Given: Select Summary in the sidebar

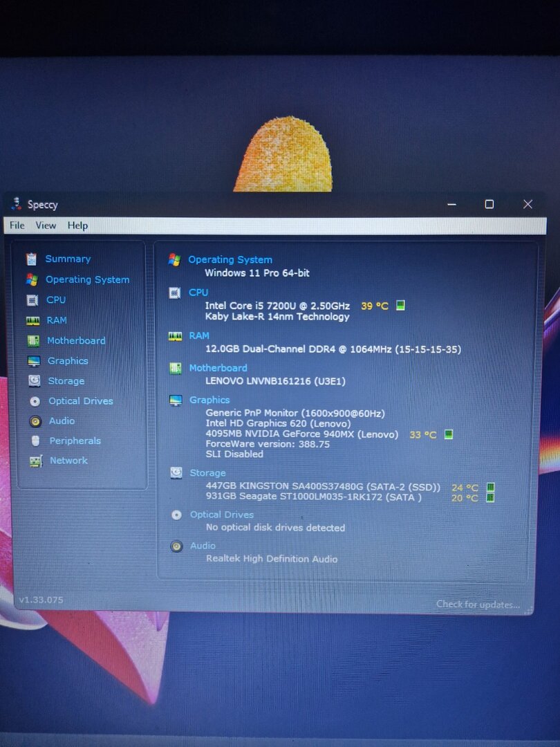Looking at the screenshot, I should [x=68, y=259].
